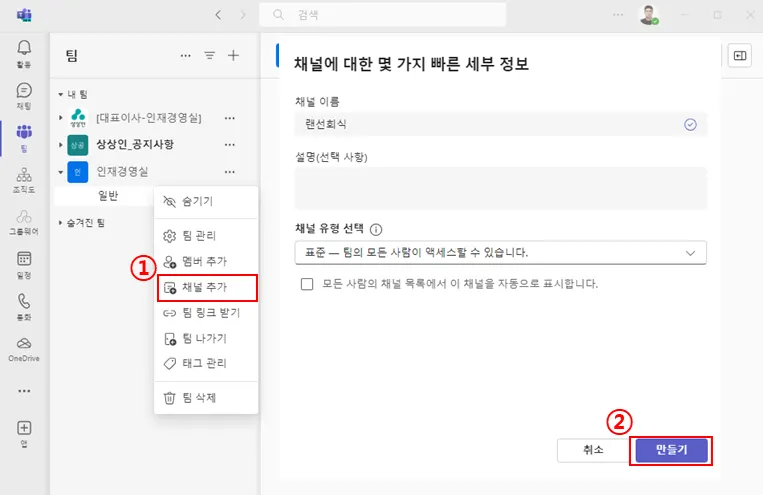Screen dimensions: 763x495
Task: Go back with the left arrow
Action: click(218, 15)
